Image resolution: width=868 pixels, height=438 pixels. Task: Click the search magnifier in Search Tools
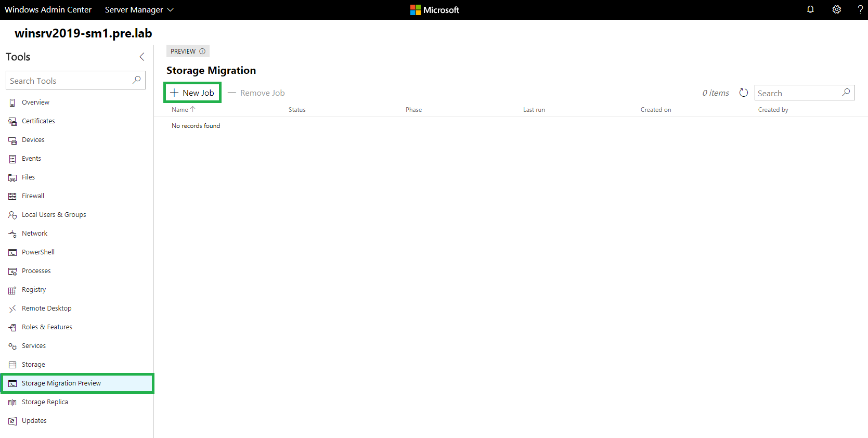[x=137, y=80]
